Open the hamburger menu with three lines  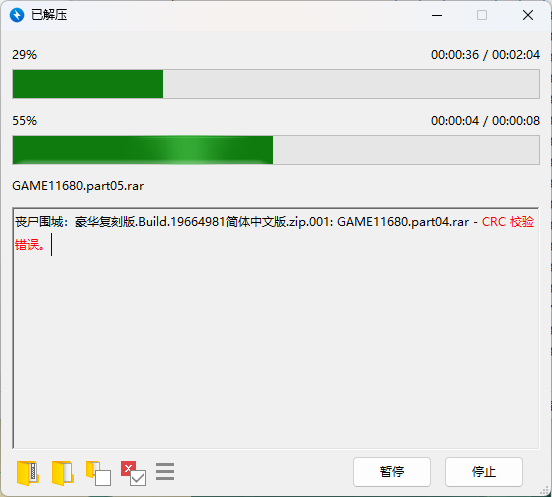coord(165,472)
